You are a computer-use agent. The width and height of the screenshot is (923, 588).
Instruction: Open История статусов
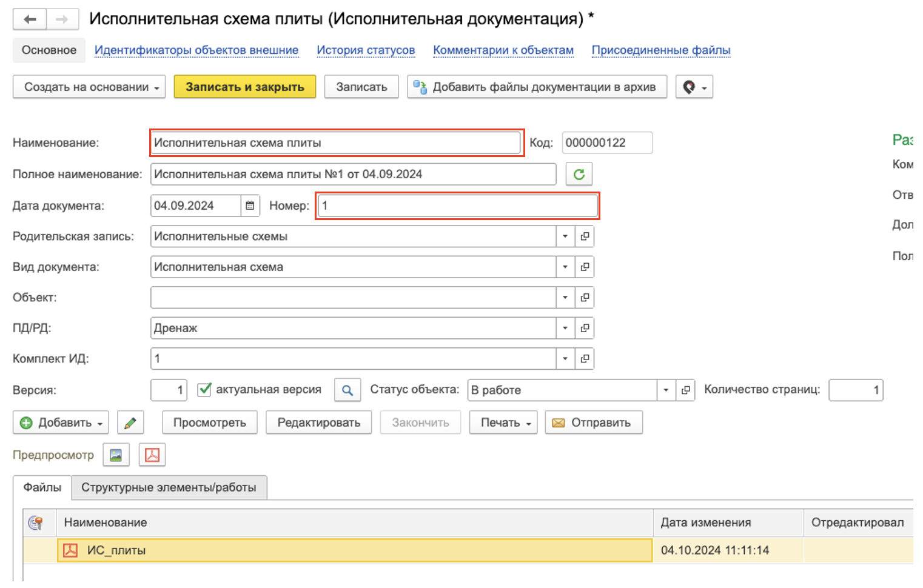[x=366, y=50]
